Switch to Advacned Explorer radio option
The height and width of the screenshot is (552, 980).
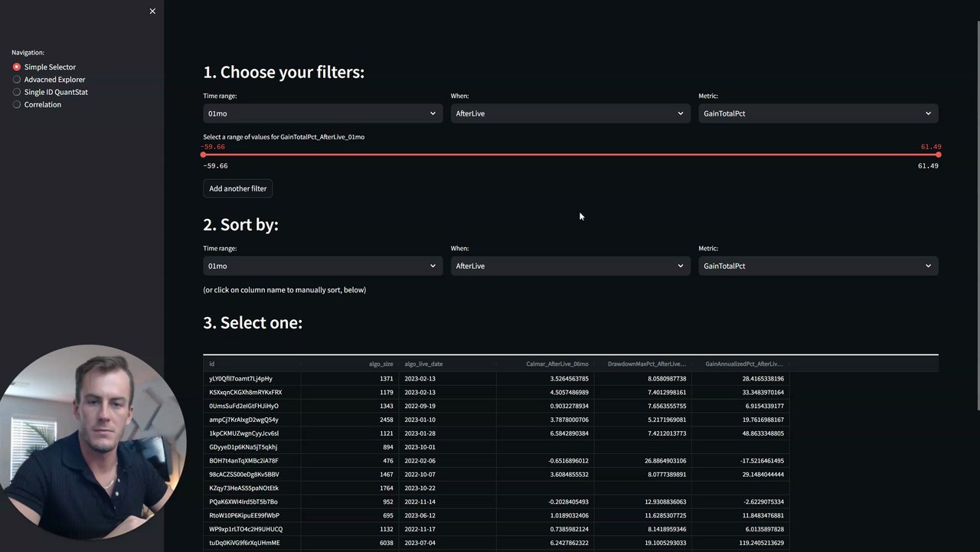pos(17,80)
